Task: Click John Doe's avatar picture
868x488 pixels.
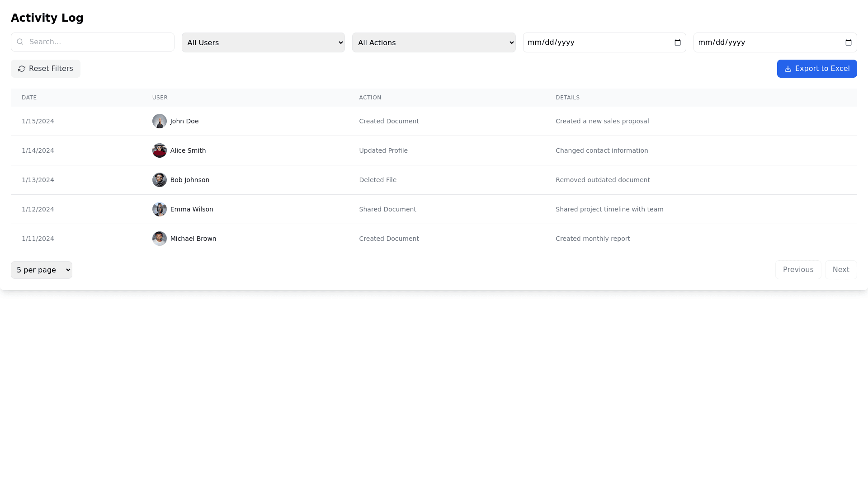Action: [x=159, y=121]
